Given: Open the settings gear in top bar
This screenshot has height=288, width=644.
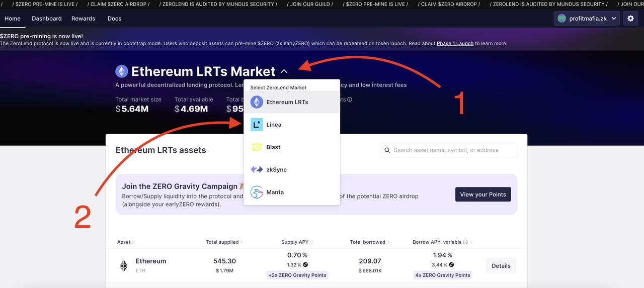Looking at the screenshot, I should (x=631, y=19).
